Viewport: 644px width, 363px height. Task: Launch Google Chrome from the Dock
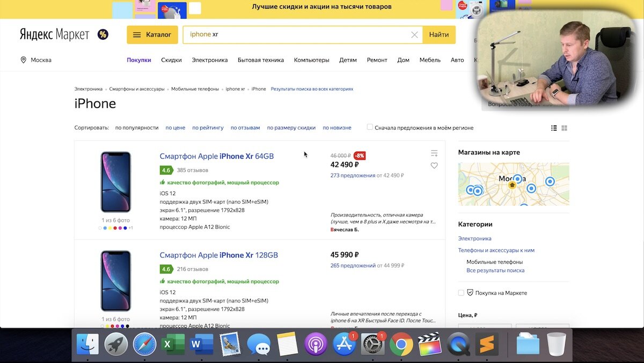pos(401,344)
